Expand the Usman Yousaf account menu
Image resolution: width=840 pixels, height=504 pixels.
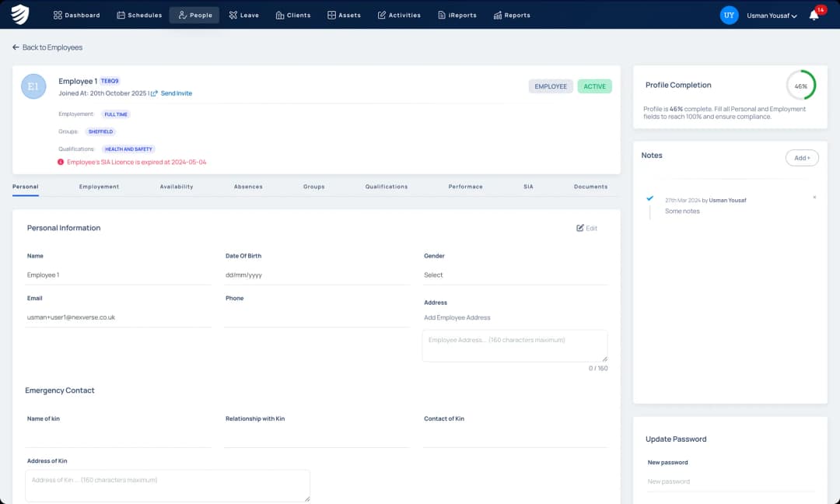[772, 16]
